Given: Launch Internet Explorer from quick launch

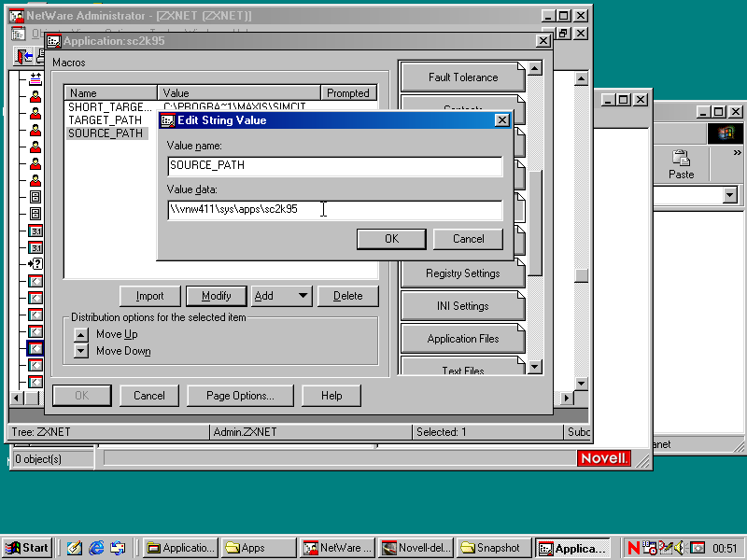Looking at the screenshot, I should click(96, 548).
